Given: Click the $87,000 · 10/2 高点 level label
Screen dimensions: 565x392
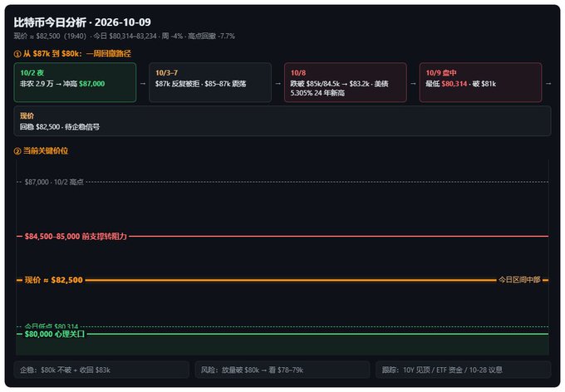Looking at the screenshot, I should 54,182.
